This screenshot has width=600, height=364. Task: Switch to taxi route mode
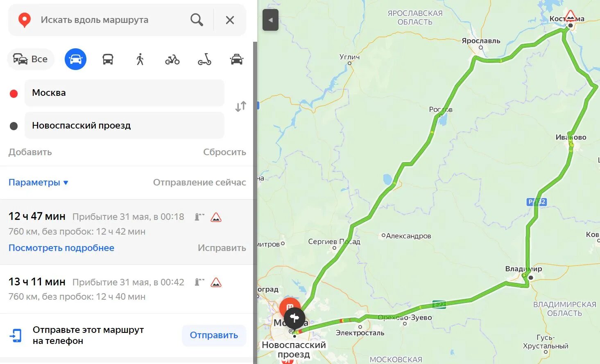[237, 59]
